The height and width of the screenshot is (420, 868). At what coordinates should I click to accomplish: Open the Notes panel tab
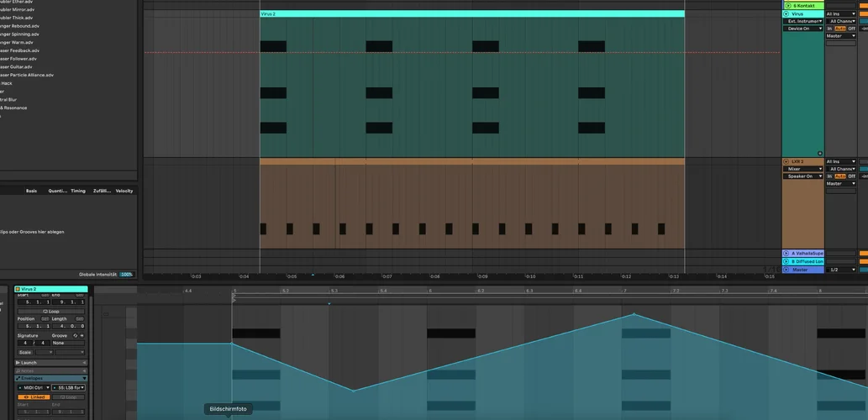coord(51,370)
